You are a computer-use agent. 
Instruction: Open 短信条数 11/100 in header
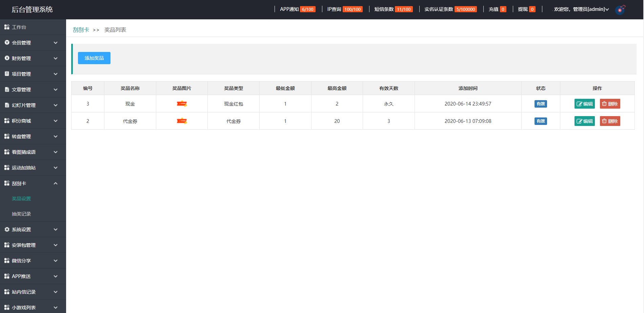pos(394,9)
